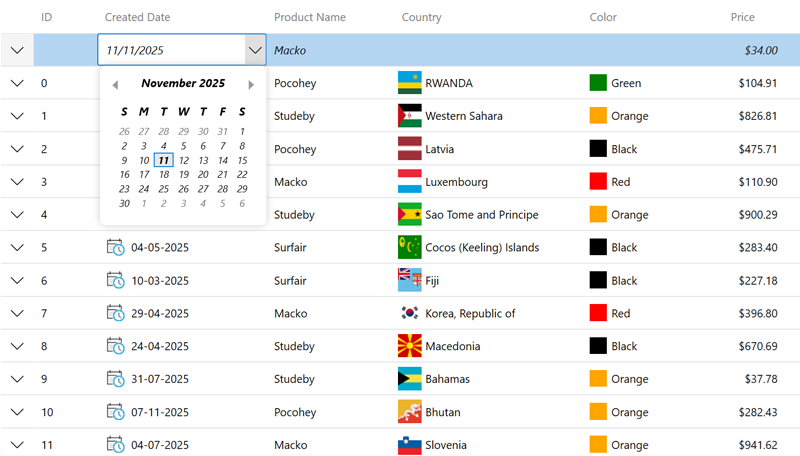
Task: Sort by the ID column header
Action: pyautogui.click(x=46, y=17)
